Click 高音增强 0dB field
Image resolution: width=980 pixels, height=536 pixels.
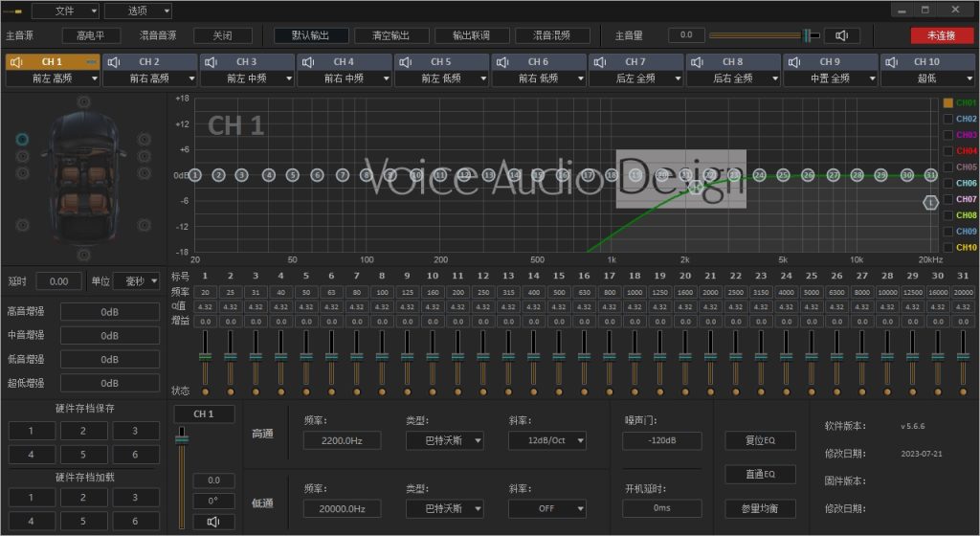pos(110,312)
